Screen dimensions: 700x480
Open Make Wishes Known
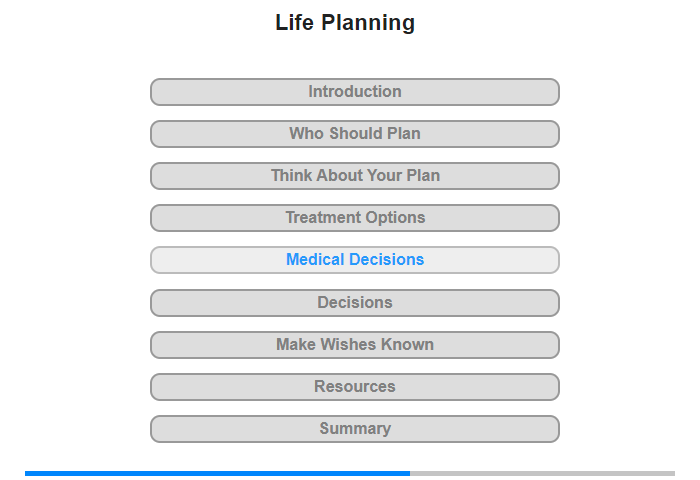pos(354,345)
